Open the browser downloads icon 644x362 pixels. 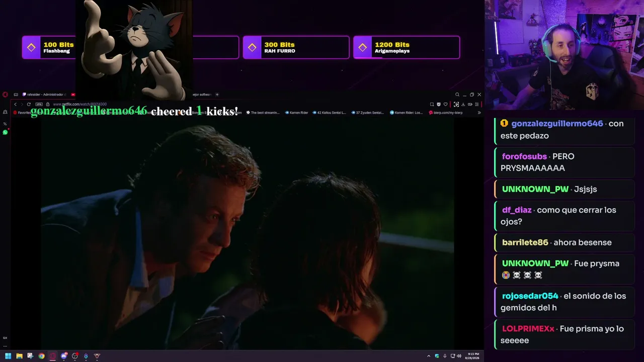[463, 104]
